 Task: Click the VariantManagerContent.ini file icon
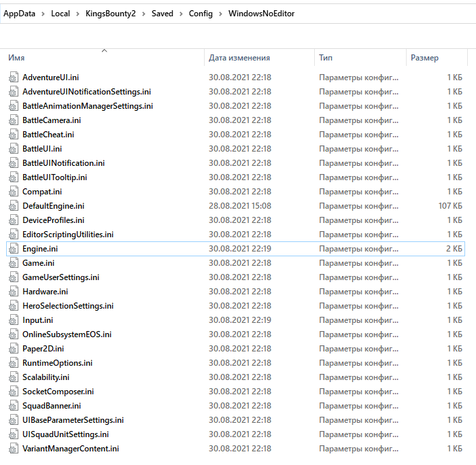click(x=13, y=448)
